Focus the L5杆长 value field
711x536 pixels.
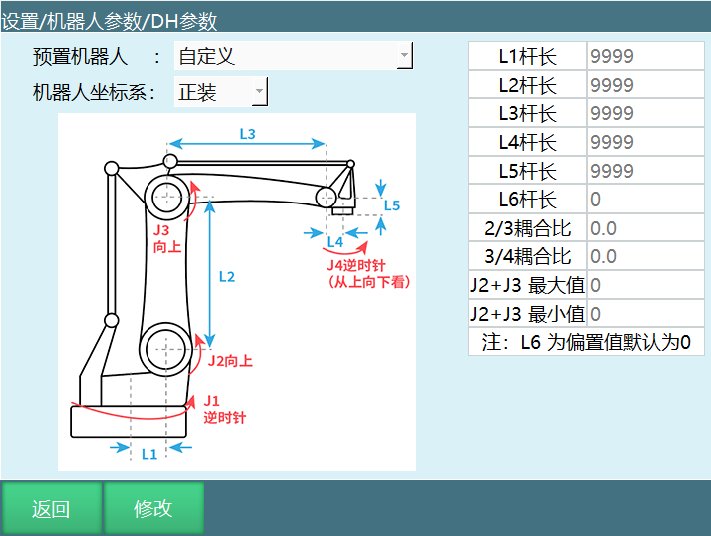click(644, 171)
